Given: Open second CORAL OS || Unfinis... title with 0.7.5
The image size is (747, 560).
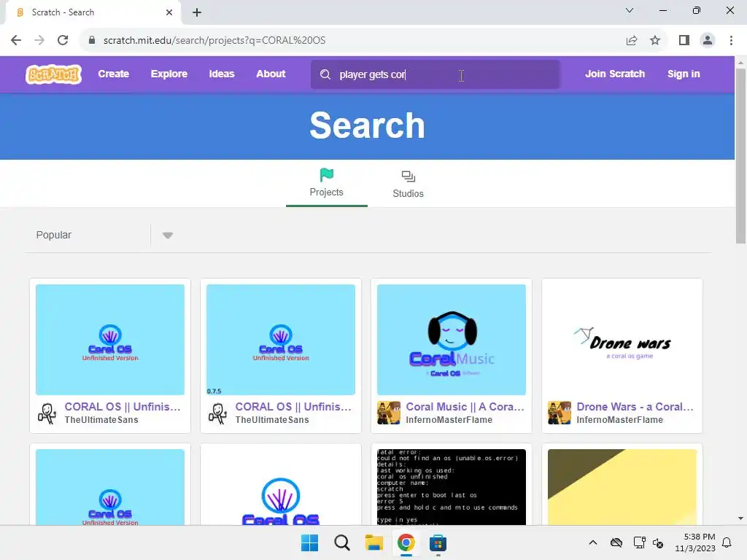Looking at the screenshot, I should pos(293,407).
